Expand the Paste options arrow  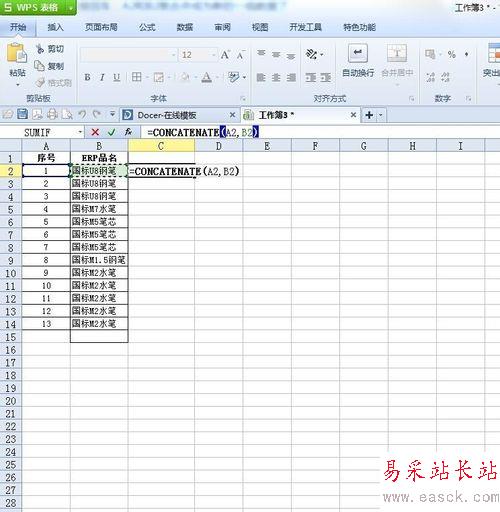17,85
